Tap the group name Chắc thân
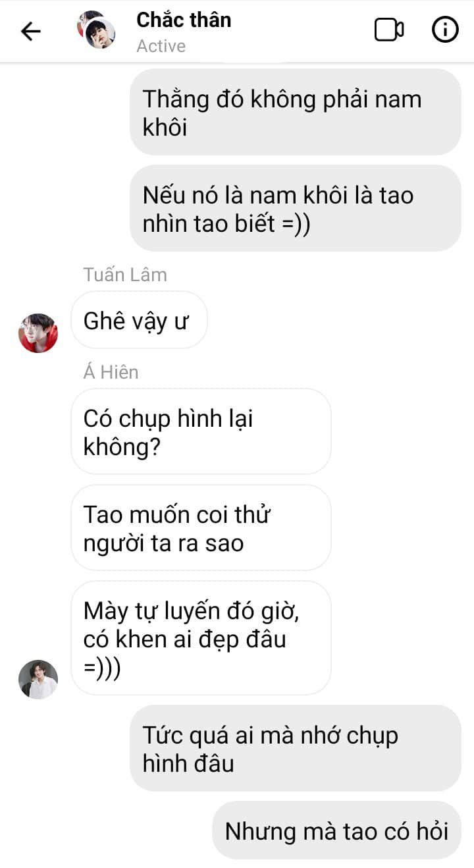The width and height of the screenshot is (474, 868). [x=184, y=20]
